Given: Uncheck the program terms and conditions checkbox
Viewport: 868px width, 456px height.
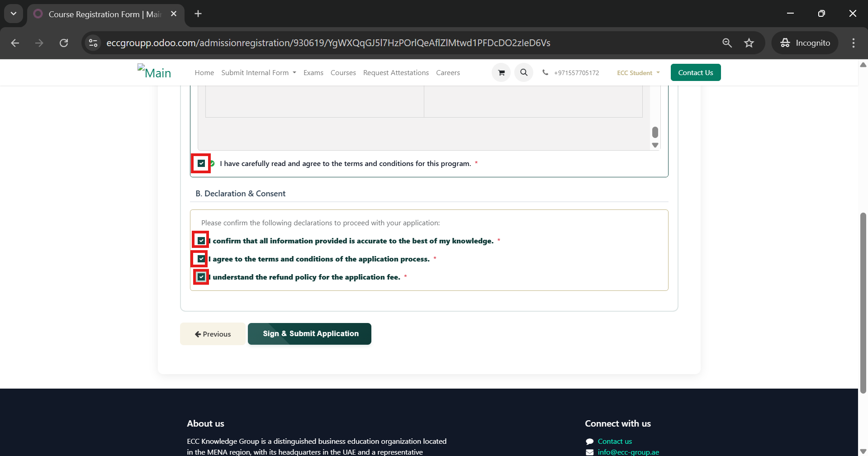Looking at the screenshot, I should coord(201,163).
